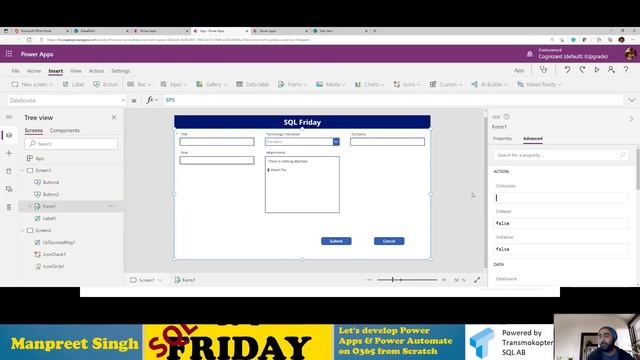Select Screen1 in bottom breadcrumb
Image resolution: width=640 pixels, height=360 pixels.
146,280
